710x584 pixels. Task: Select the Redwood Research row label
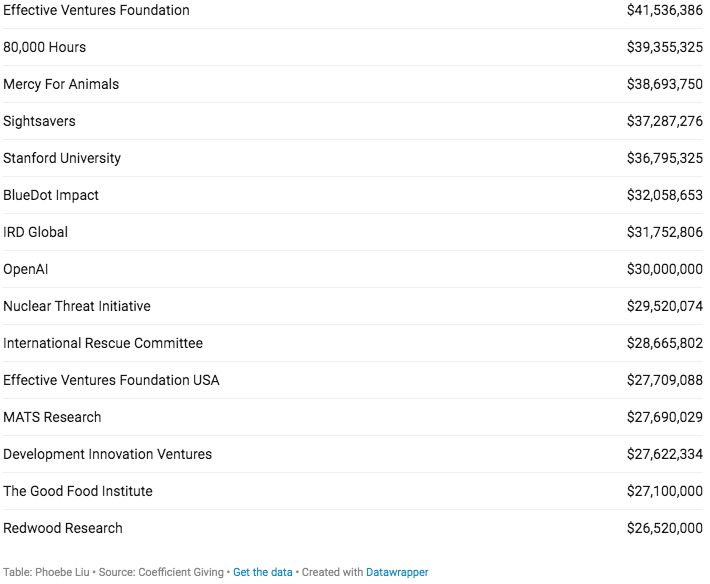(63, 528)
